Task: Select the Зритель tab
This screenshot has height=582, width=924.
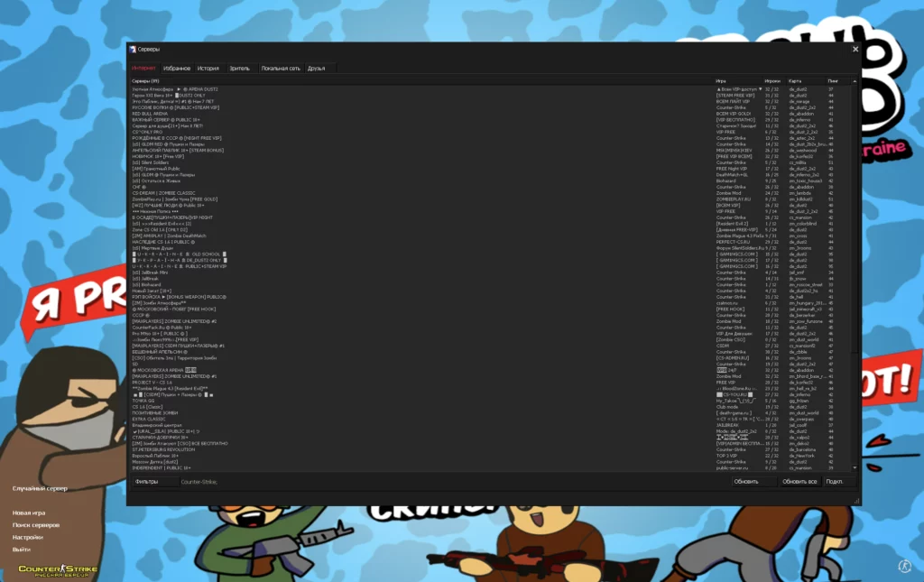Action: click(x=240, y=68)
